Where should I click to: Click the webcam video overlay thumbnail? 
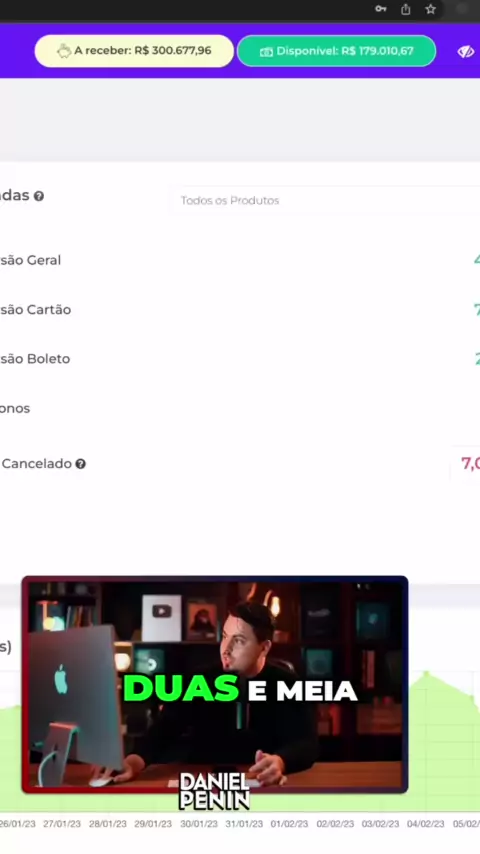[x=215, y=684]
